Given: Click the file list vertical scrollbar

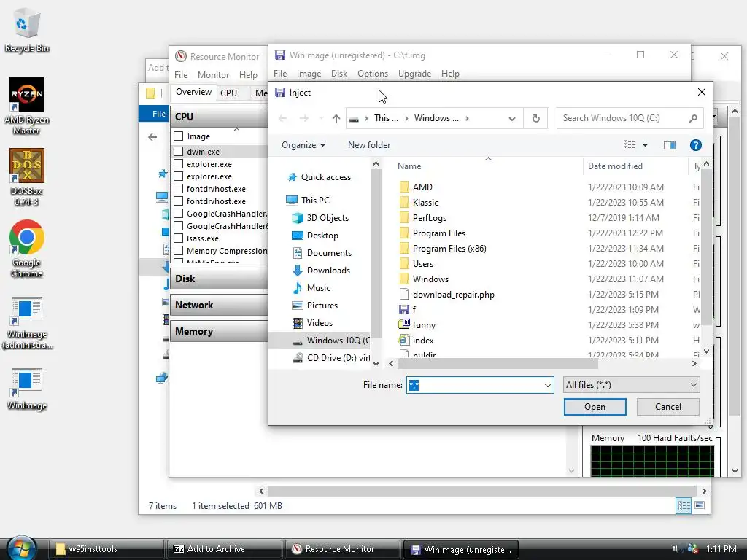Looking at the screenshot, I should 706,248.
